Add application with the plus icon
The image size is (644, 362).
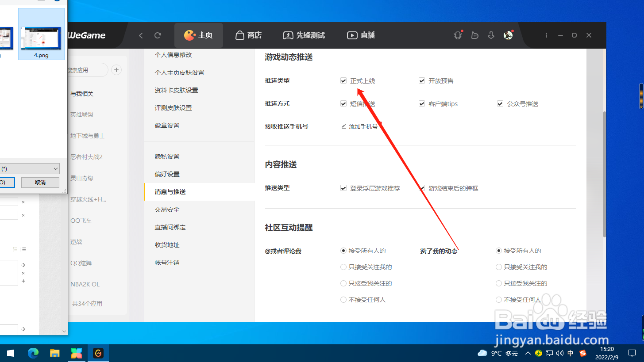coord(116,70)
